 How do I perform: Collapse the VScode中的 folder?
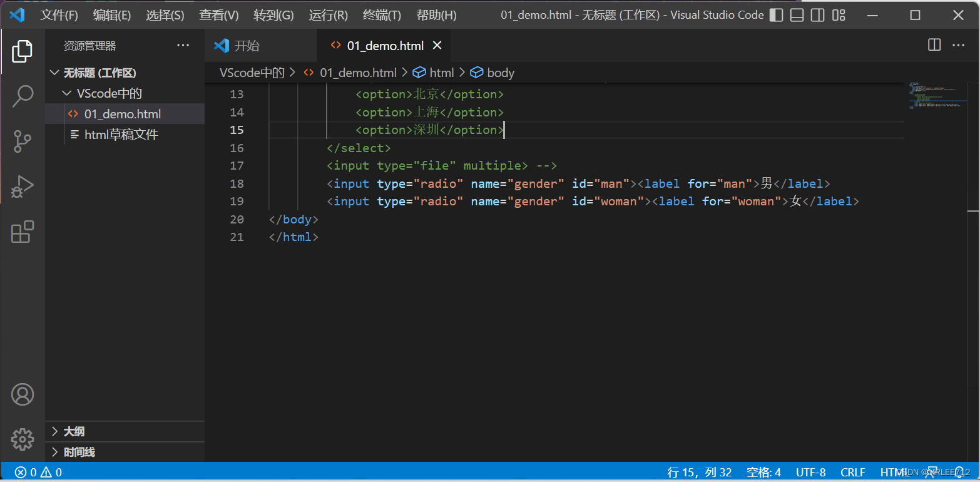[x=125, y=93]
